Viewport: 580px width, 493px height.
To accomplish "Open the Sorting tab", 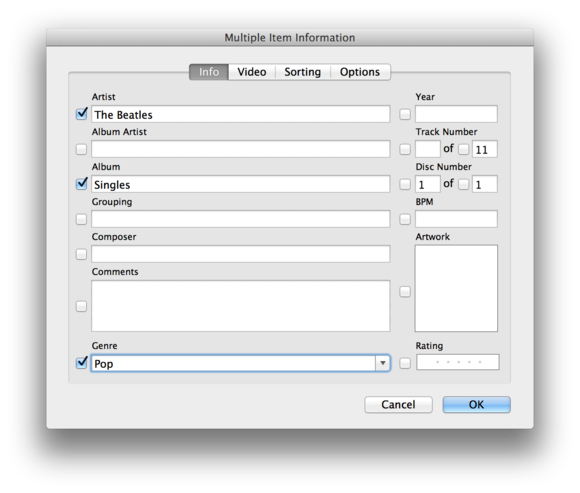I will click(x=303, y=72).
